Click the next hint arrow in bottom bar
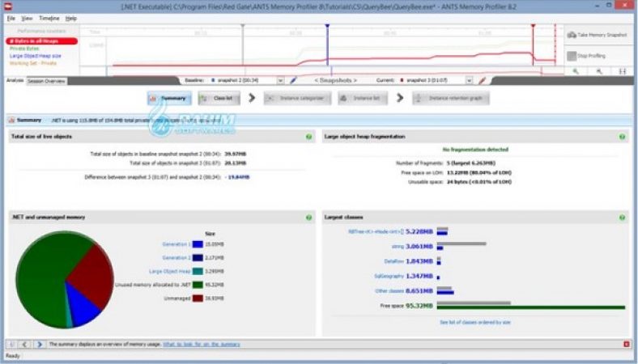 [39, 344]
